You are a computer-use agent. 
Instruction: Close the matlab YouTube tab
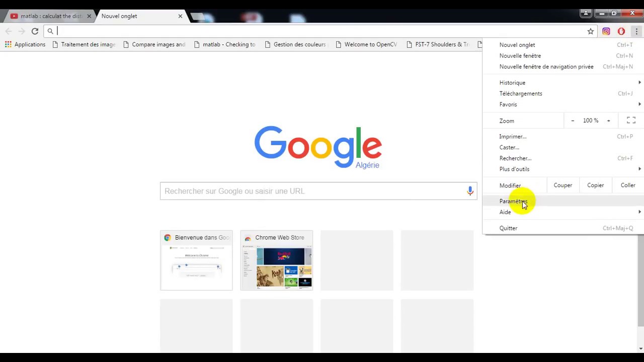click(89, 16)
